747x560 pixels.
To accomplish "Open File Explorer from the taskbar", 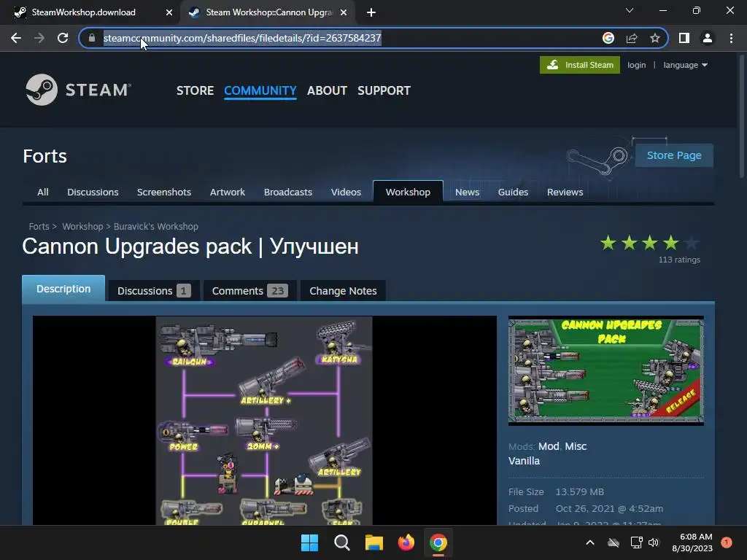I will click(x=374, y=542).
